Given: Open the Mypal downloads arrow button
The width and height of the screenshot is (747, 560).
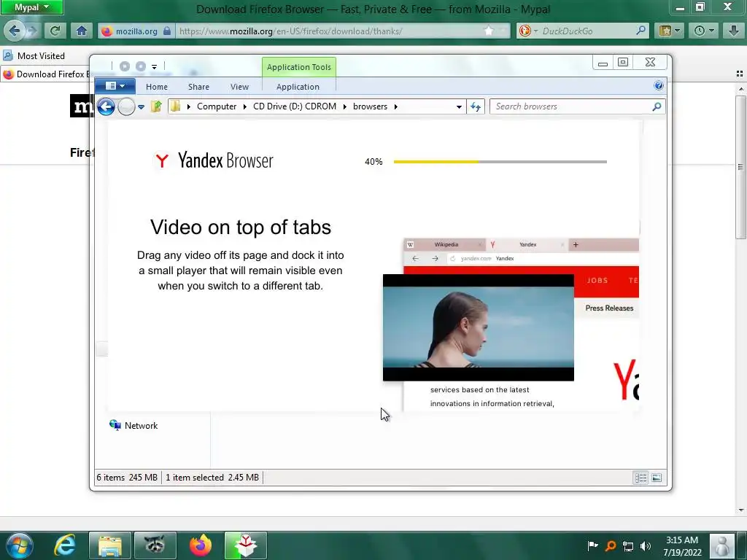Looking at the screenshot, I should point(734,31).
